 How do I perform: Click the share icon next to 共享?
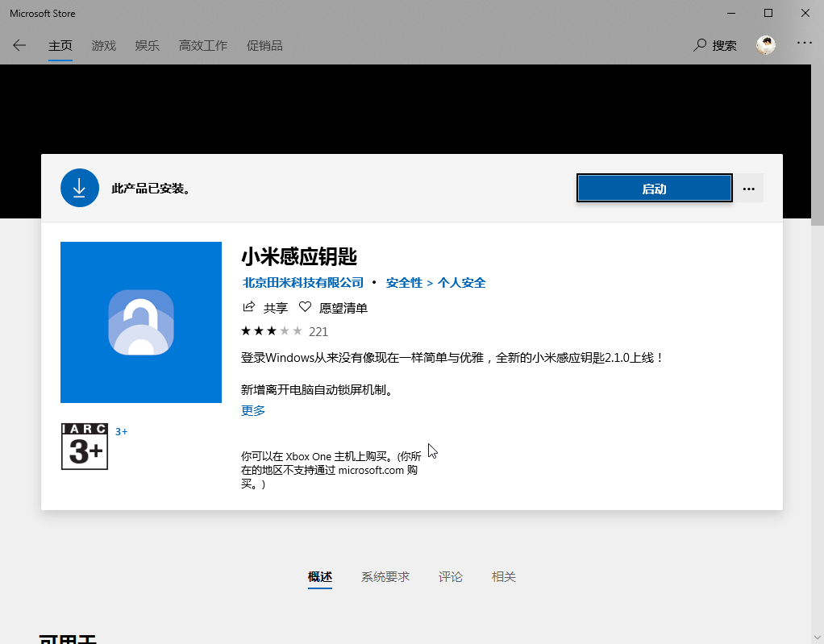click(x=249, y=307)
